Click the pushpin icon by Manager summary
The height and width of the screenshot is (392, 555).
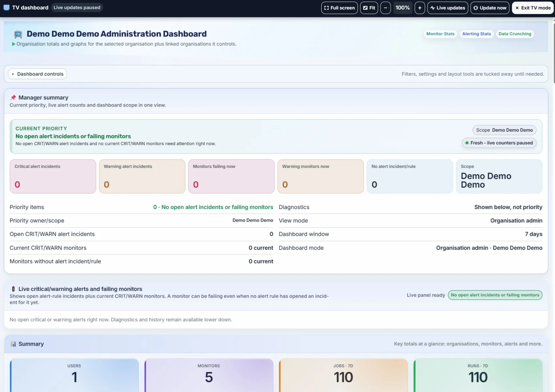(13, 98)
